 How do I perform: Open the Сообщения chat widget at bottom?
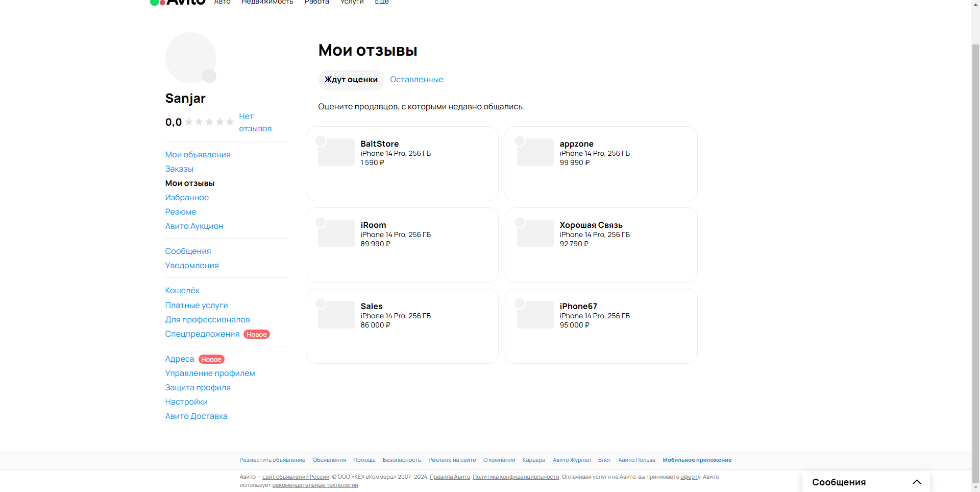click(866, 482)
